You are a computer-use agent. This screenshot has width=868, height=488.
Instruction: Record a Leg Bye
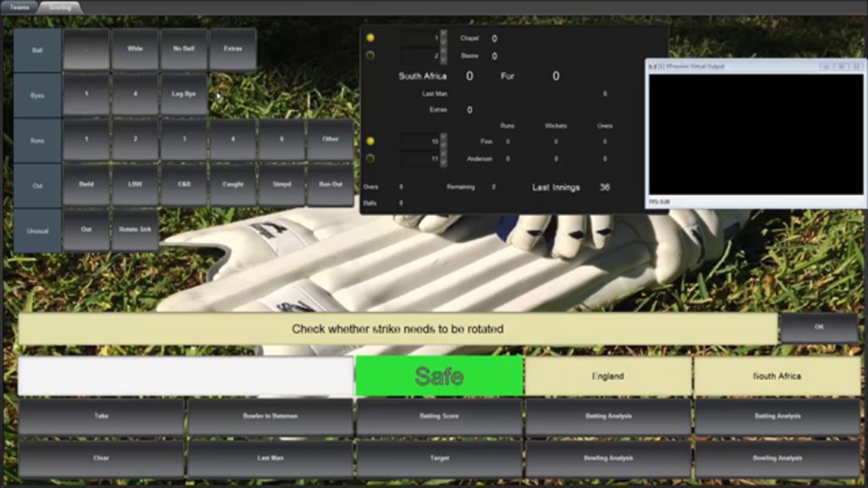click(183, 94)
